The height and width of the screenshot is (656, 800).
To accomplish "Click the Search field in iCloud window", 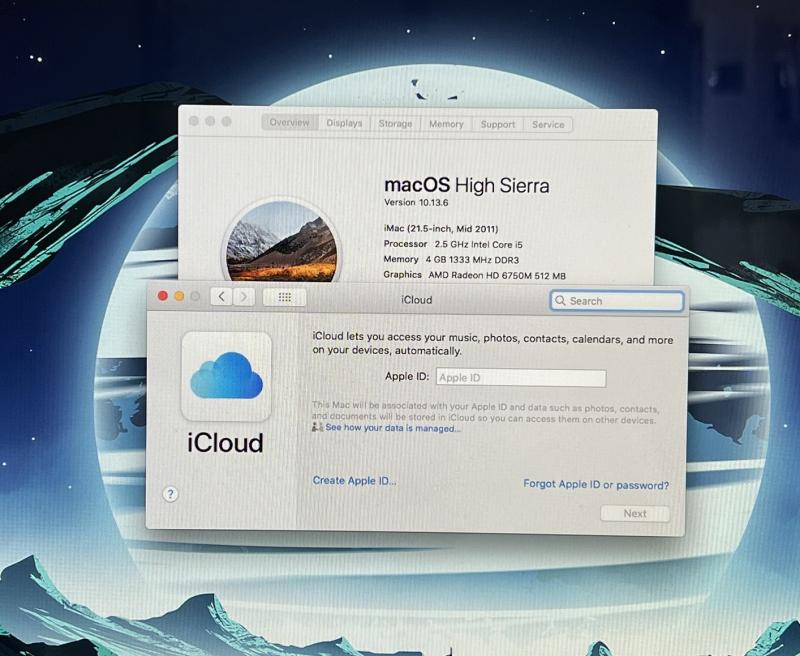I will [617, 301].
